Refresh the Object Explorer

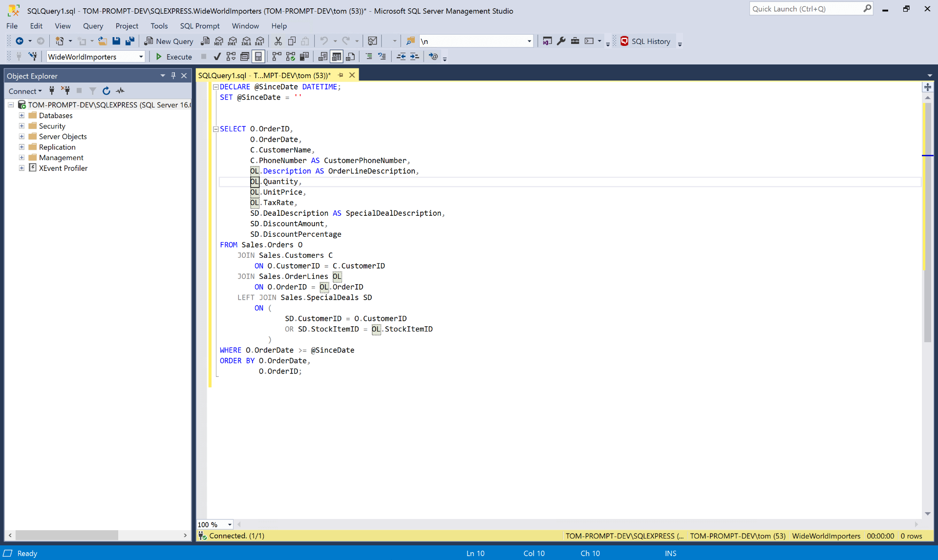coord(106,91)
